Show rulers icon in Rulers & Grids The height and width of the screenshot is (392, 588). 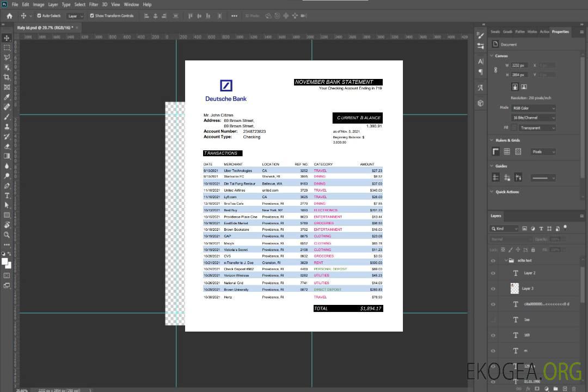point(495,151)
